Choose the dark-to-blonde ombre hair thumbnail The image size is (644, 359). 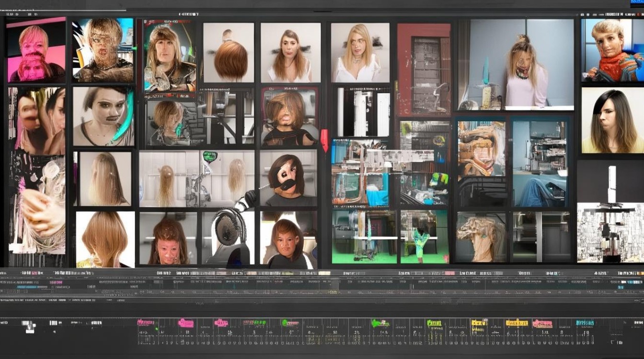coord(612,121)
